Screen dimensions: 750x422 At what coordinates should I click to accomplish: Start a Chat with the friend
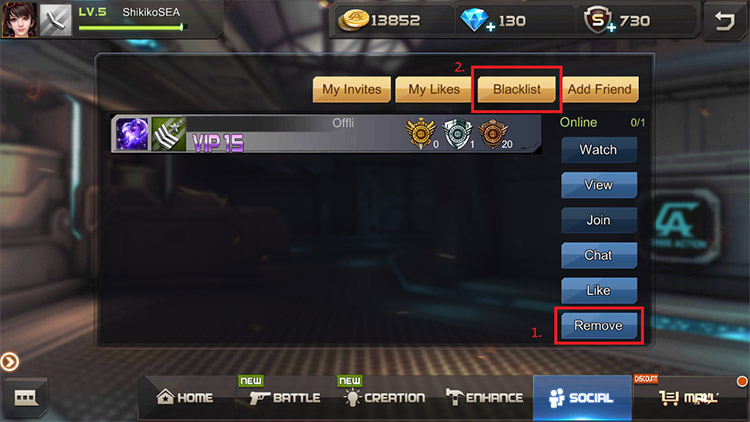[598, 255]
